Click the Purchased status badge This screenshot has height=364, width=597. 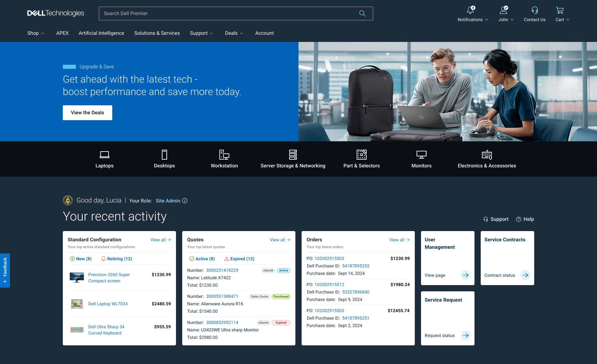coord(281,297)
